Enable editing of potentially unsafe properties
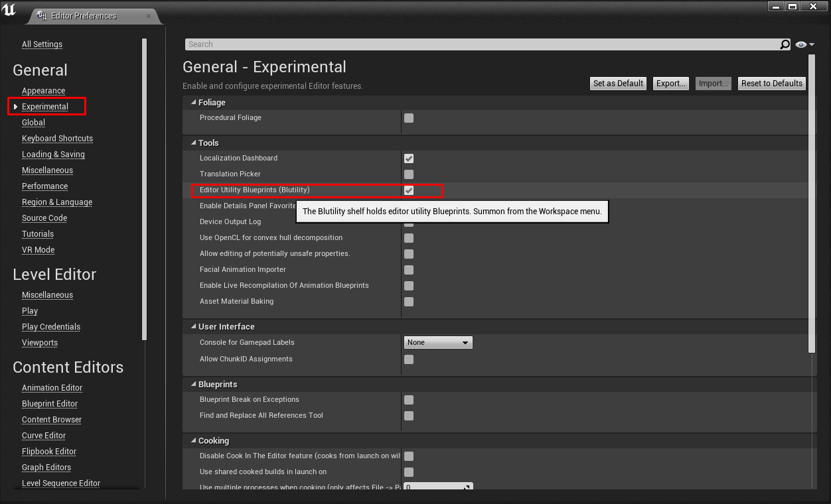Image resolution: width=831 pixels, height=504 pixels. [x=409, y=254]
